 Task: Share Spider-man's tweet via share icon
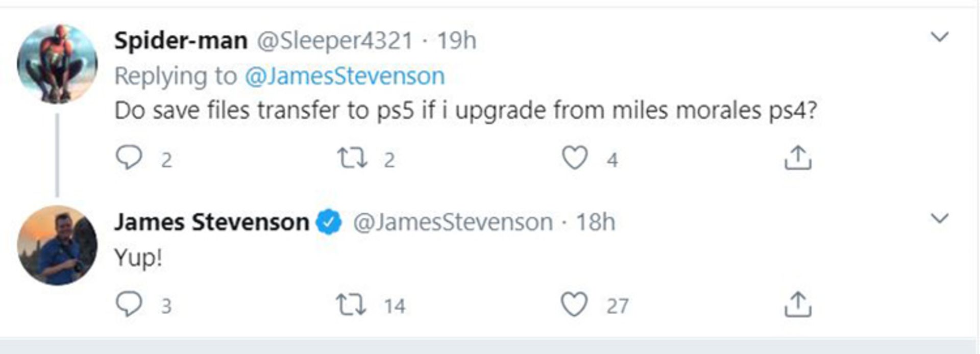click(x=797, y=158)
